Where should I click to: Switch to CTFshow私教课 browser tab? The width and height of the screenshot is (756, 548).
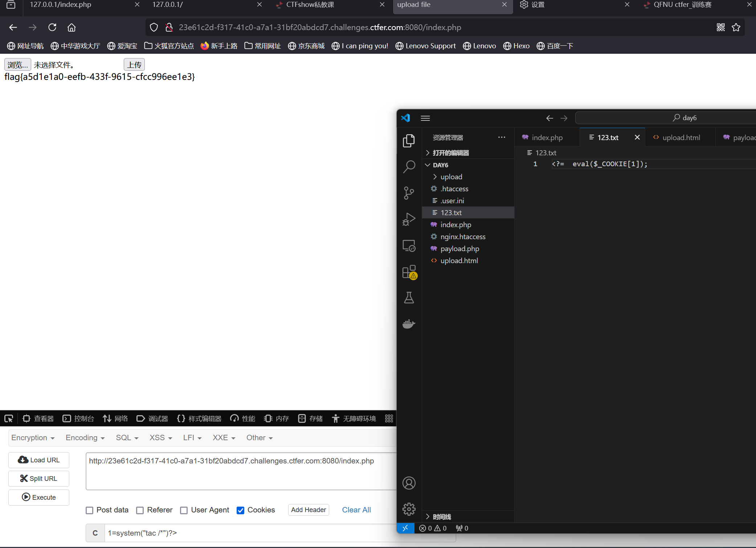pyautogui.click(x=310, y=5)
